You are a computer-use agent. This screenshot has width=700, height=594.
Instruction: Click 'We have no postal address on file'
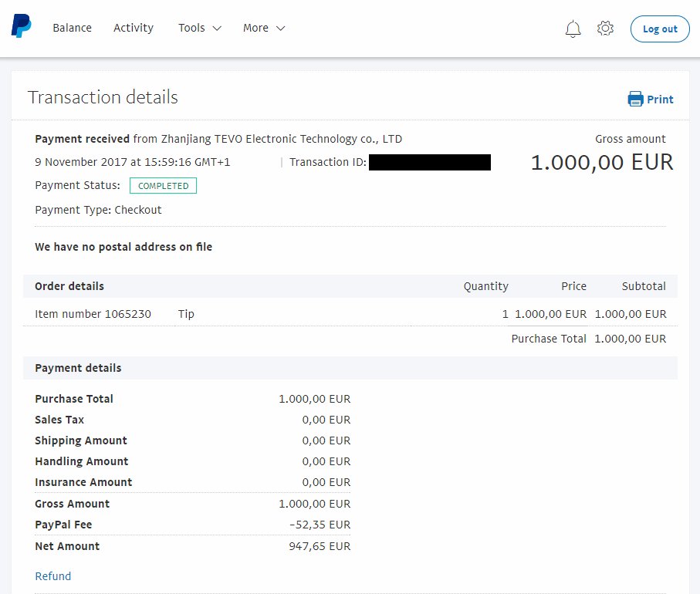123,247
